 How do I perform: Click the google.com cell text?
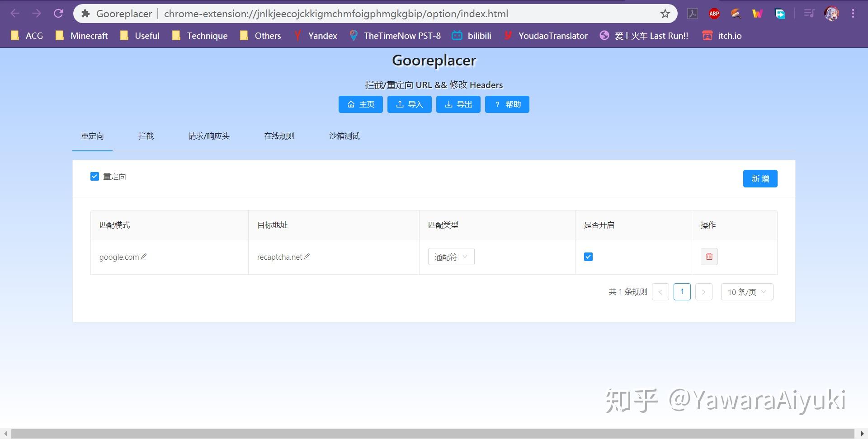point(119,257)
